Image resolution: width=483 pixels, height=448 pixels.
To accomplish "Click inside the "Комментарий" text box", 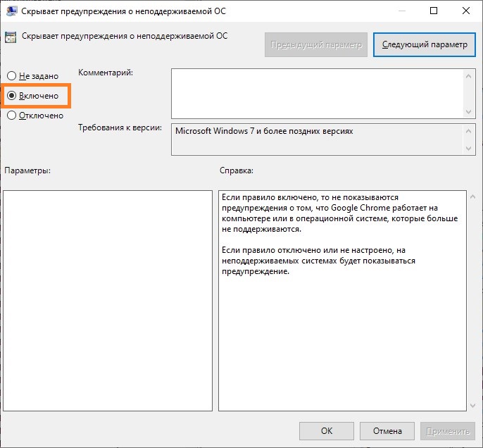I will click(x=317, y=93).
